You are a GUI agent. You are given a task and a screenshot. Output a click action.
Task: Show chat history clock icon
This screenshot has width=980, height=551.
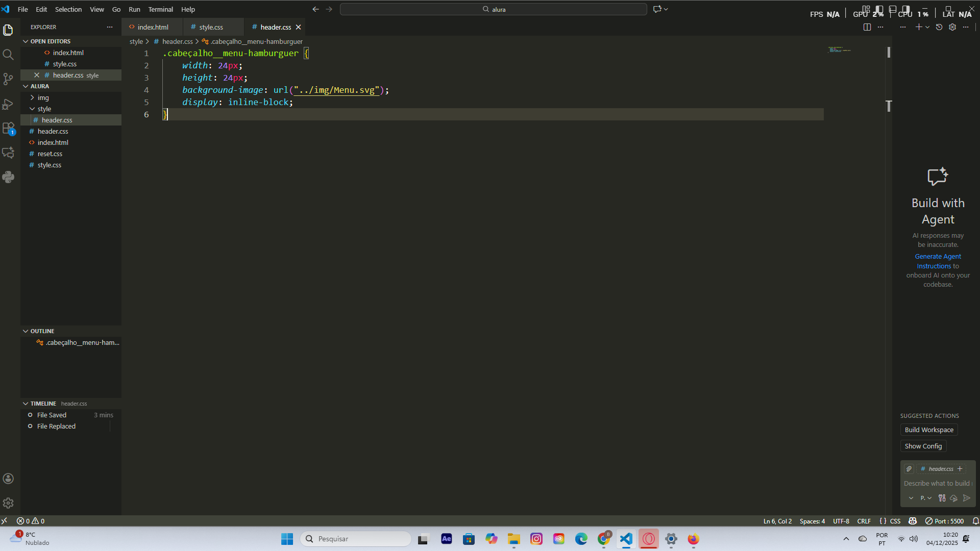(939, 27)
